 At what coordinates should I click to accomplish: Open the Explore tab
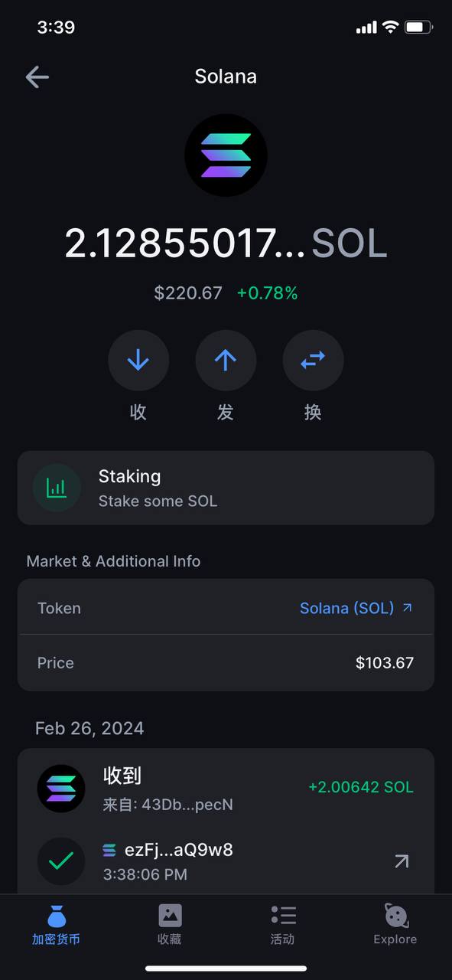[x=395, y=925]
